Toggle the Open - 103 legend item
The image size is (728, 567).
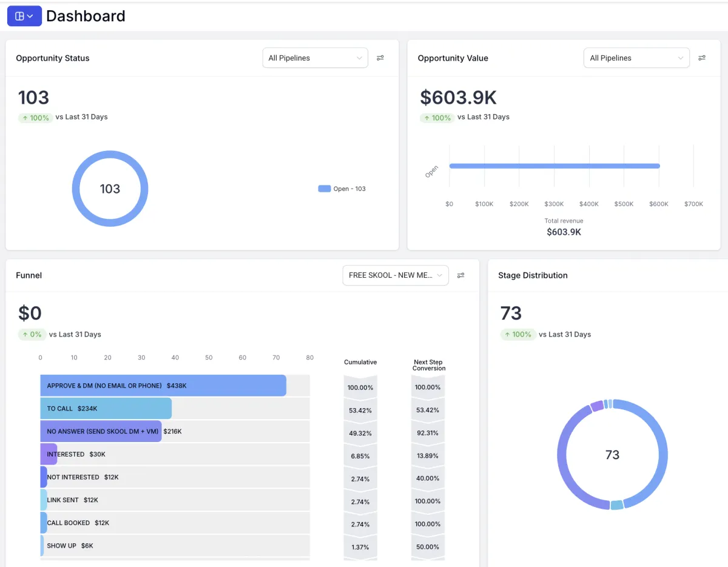(342, 189)
